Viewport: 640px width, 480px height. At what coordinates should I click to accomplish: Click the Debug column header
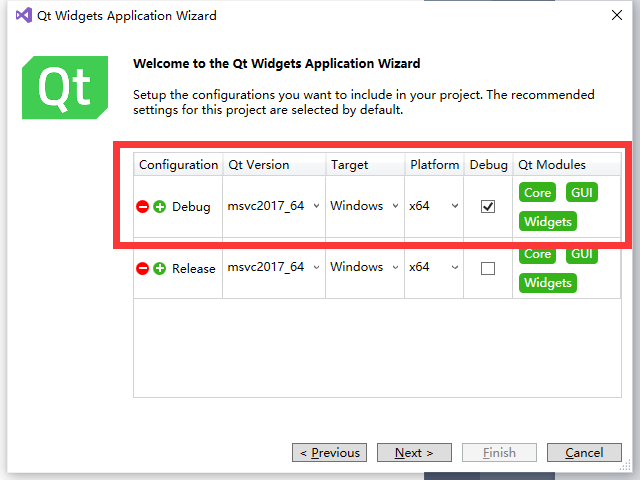pyautogui.click(x=488, y=164)
